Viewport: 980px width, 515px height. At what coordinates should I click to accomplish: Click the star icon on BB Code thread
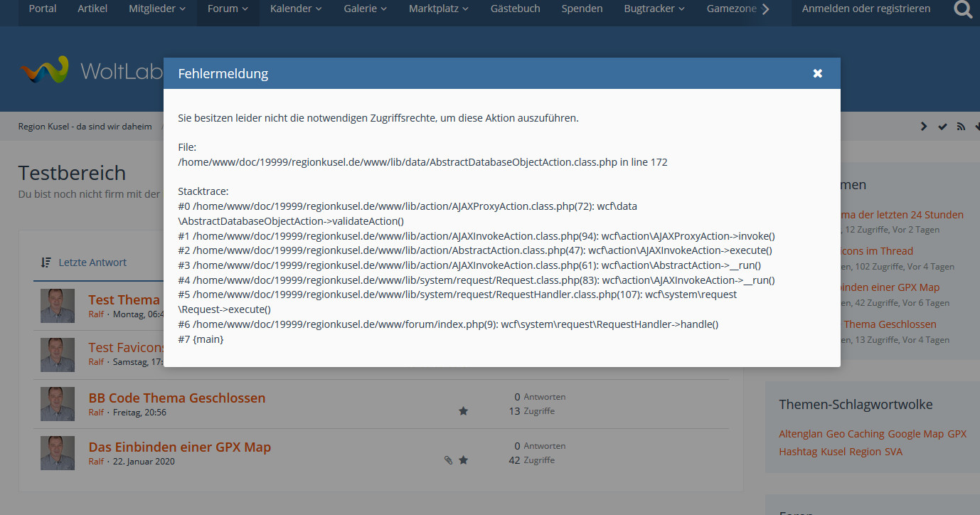click(463, 411)
